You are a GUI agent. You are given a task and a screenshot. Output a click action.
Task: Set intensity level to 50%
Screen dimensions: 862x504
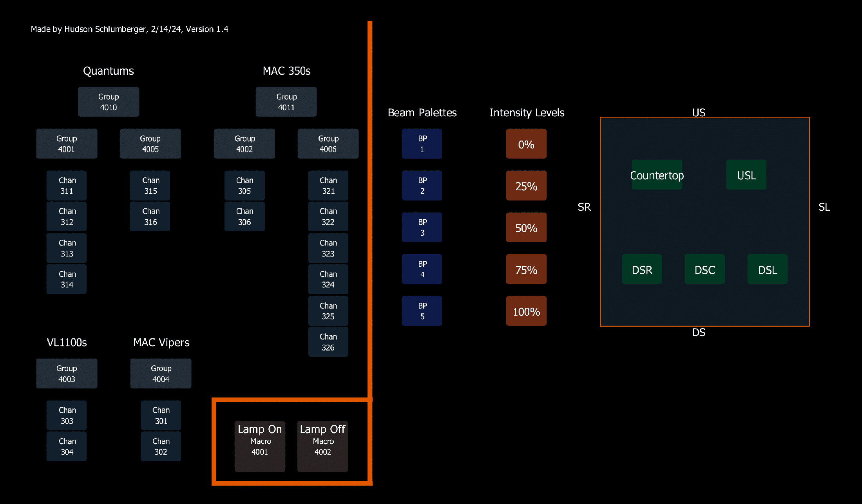[526, 227]
